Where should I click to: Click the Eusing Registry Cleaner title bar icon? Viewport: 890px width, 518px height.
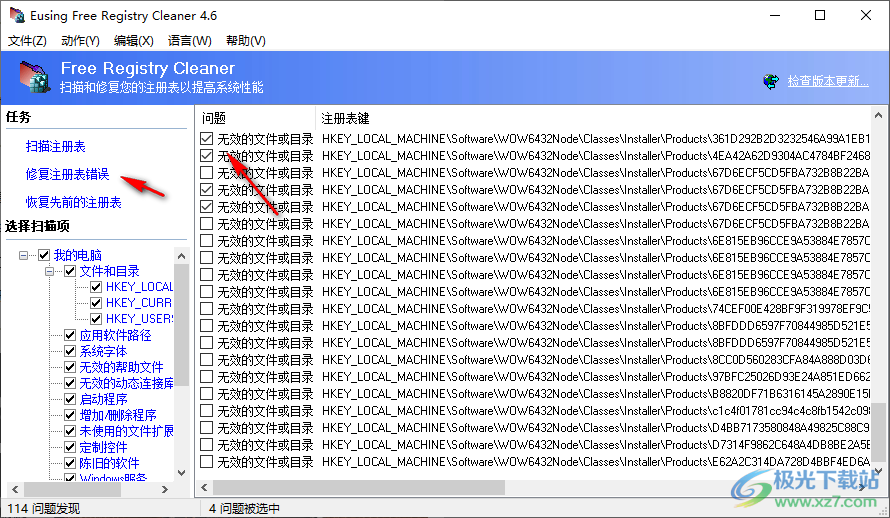[x=17, y=15]
